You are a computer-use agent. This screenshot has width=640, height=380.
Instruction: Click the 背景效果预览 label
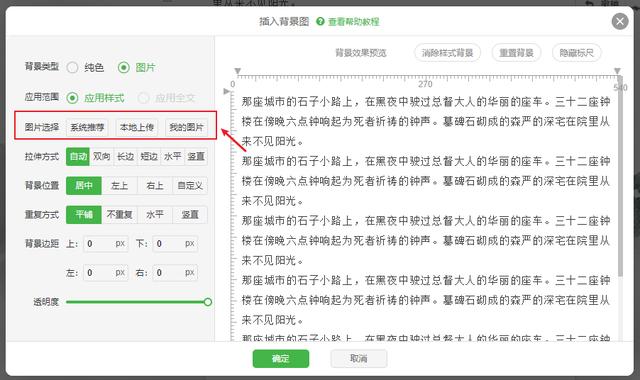coord(361,53)
